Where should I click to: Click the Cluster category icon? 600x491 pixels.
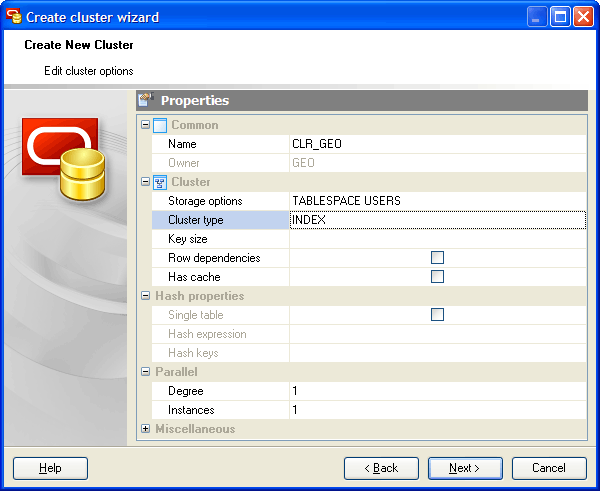click(160, 182)
